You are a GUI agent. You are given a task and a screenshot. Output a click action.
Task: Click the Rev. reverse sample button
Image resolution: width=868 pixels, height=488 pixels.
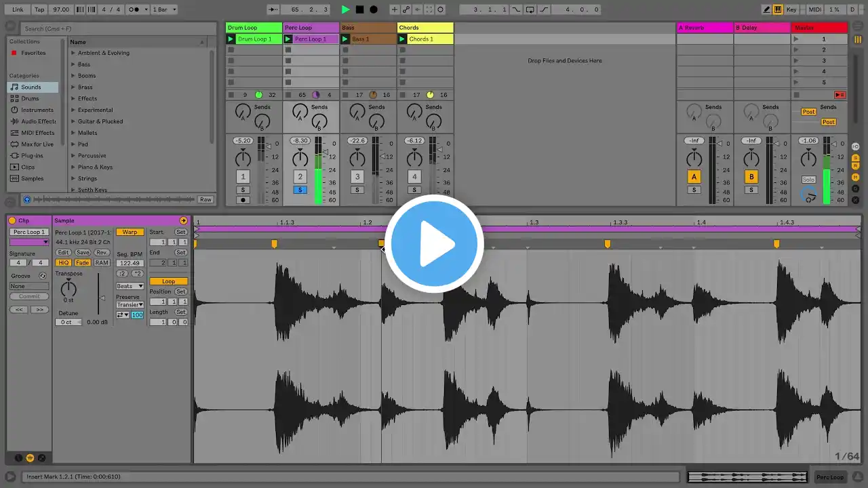tap(102, 252)
